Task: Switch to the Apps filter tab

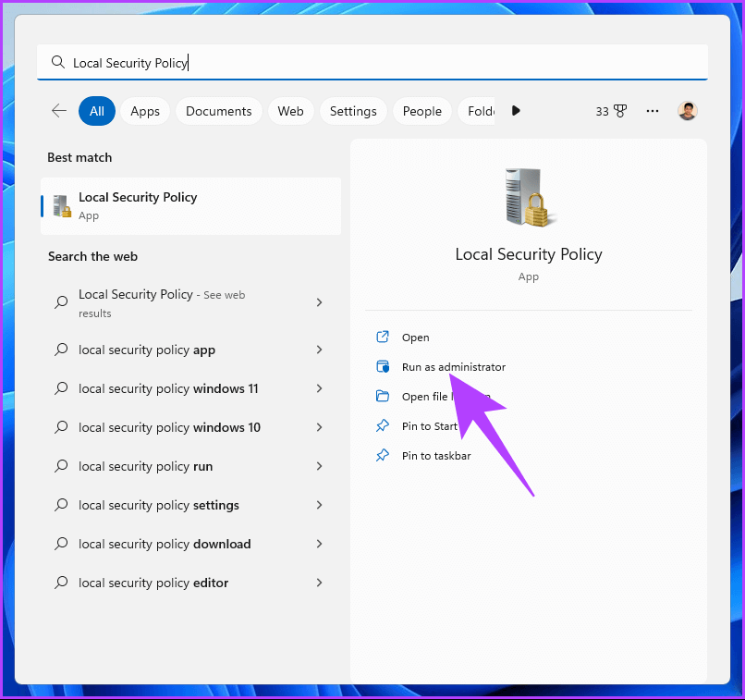Action: 145,111
